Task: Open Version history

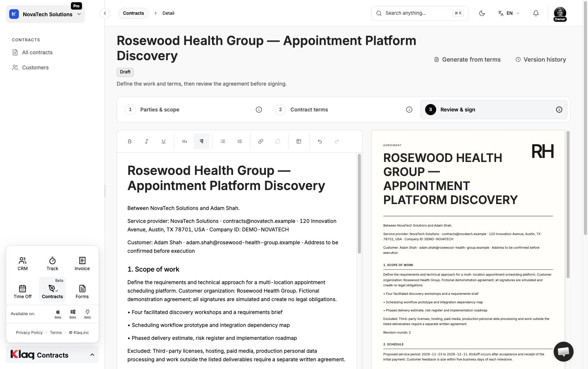Action: tap(541, 59)
